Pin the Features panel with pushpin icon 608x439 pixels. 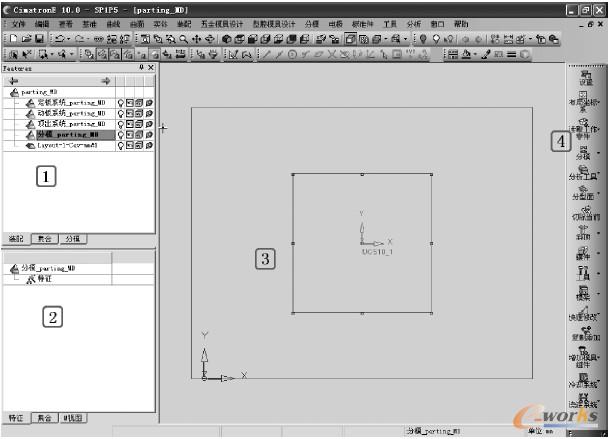point(140,68)
